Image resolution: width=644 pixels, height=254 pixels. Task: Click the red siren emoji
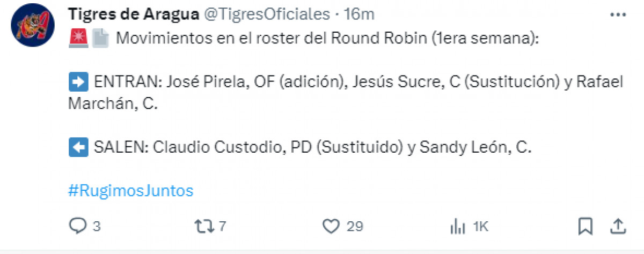tap(76, 39)
